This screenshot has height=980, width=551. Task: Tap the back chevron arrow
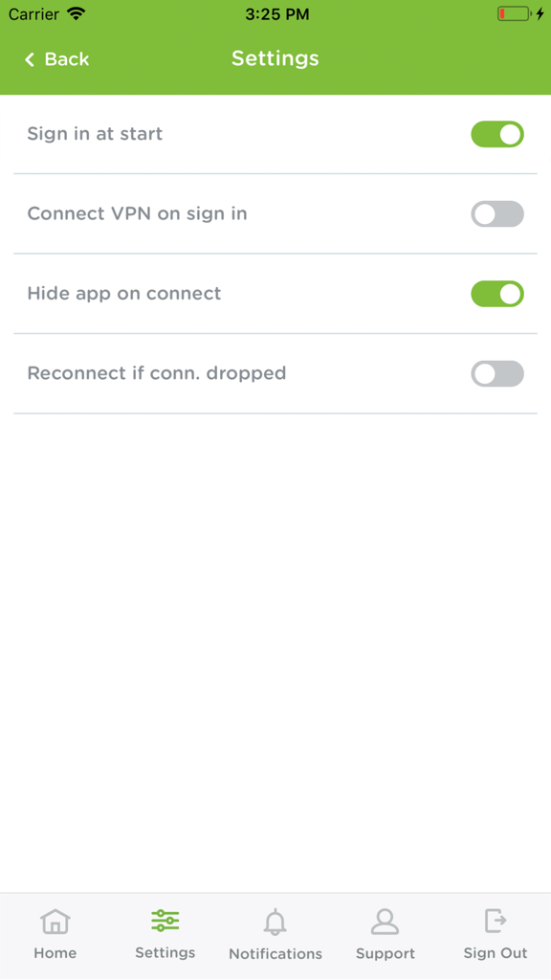coord(29,59)
